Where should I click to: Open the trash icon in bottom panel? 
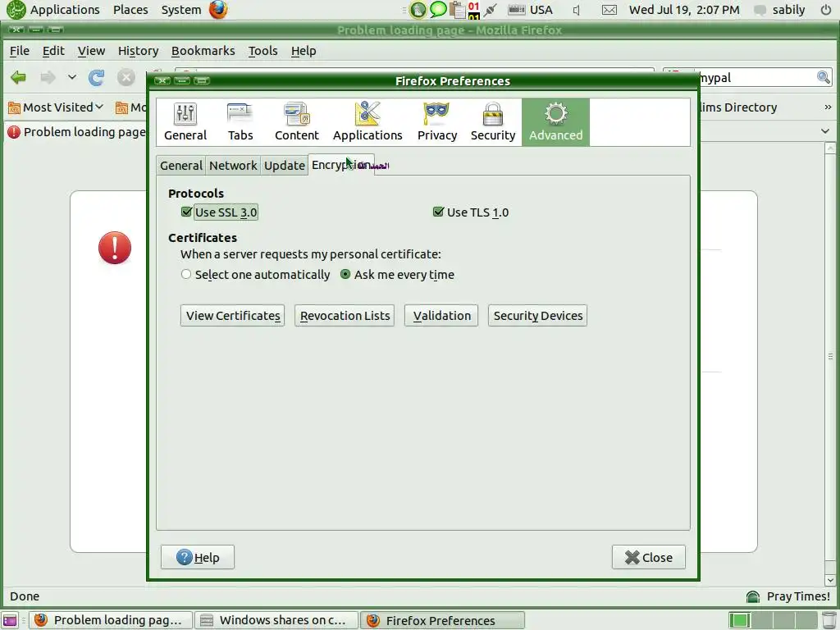click(x=829, y=620)
